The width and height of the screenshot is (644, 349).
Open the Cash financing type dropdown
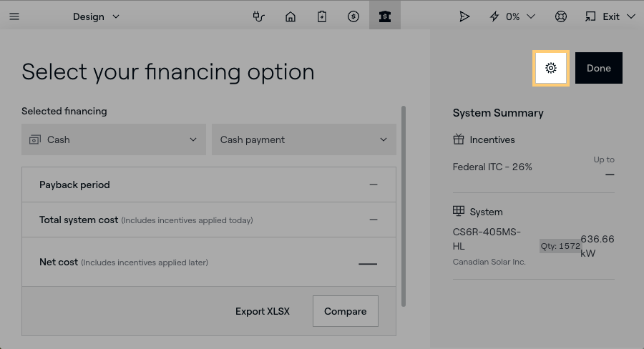tap(114, 139)
